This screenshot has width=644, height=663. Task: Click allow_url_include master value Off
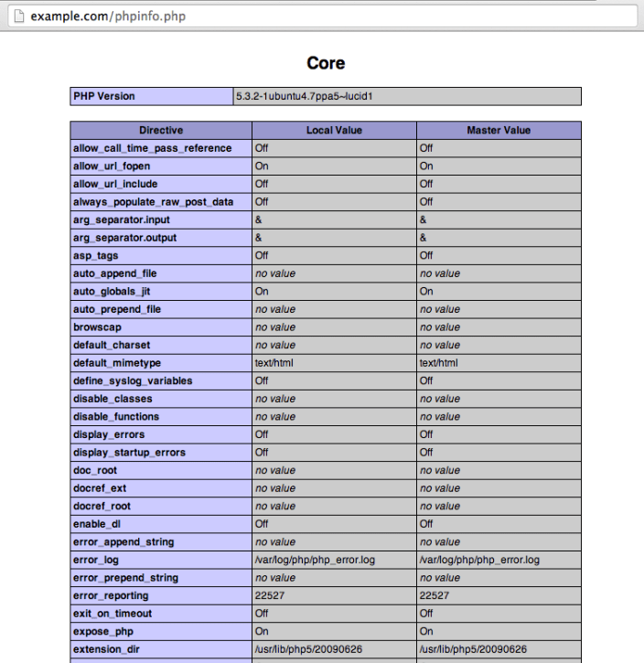(x=425, y=184)
